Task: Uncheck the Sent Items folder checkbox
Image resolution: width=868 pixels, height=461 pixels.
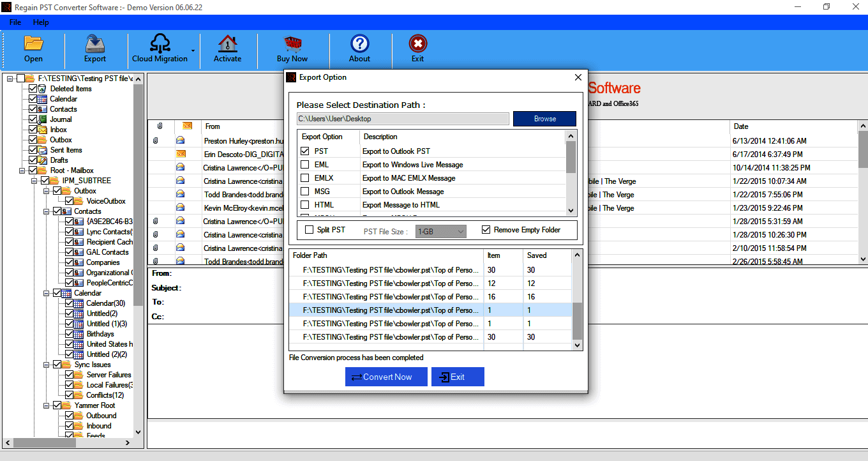Action: [x=33, y=150]
